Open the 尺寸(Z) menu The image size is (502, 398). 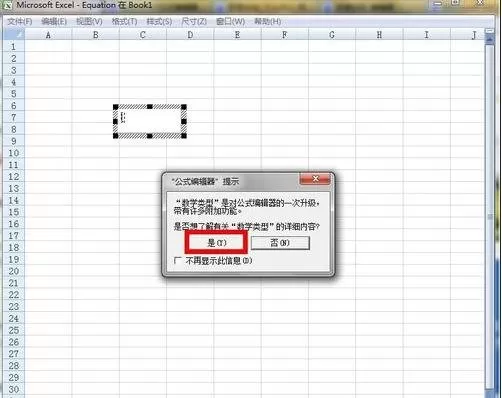point(194,22)
